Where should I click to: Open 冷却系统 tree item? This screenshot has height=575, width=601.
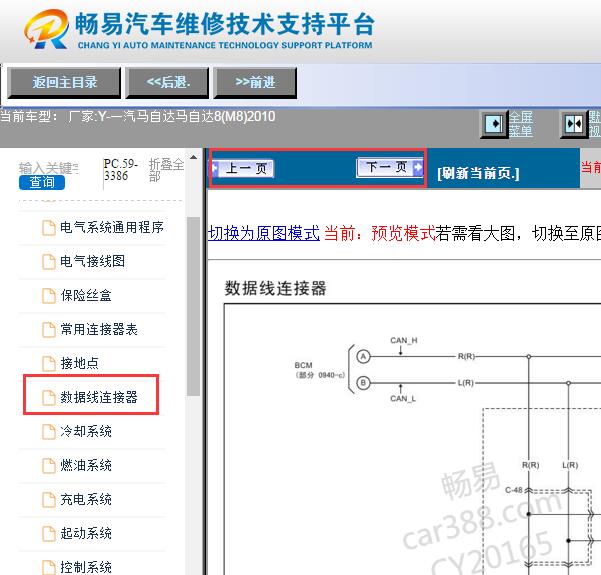(86, 432)
